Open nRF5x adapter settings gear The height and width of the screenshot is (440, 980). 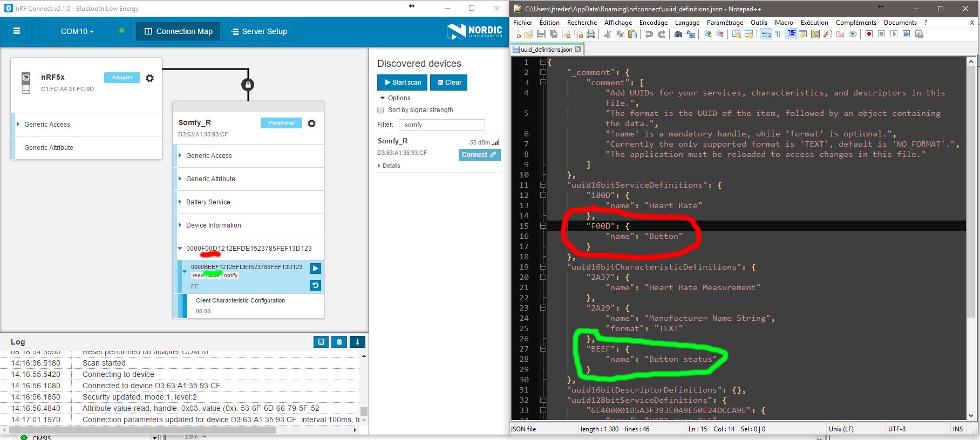pos(150,78)
